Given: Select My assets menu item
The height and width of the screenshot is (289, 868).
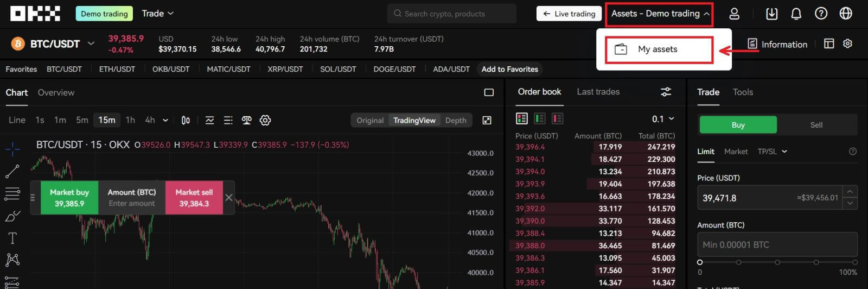Looking at the screenshot, I should click(658, 49).
